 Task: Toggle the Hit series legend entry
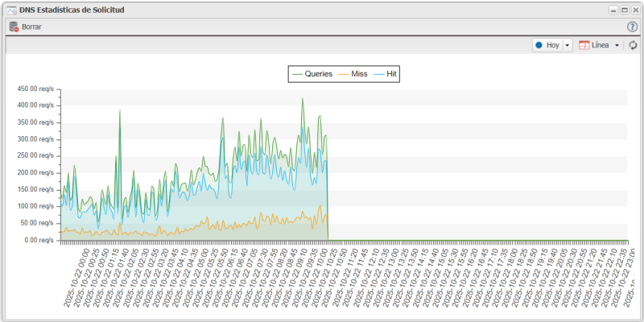tap(386, 73)
